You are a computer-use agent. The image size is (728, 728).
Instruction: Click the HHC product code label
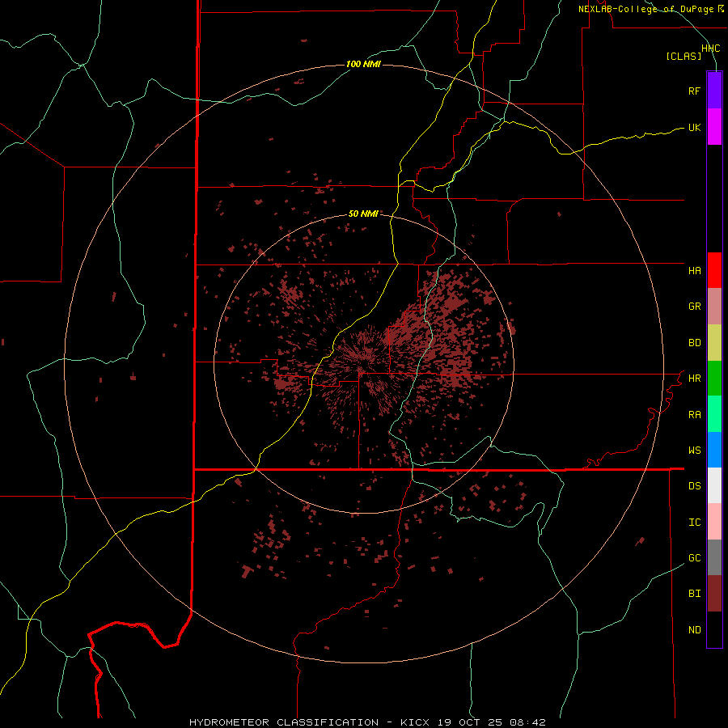(710, 49)
